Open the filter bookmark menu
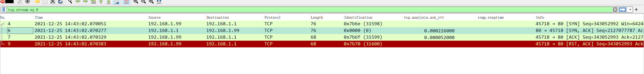The image size is (644, 74). coord(4,10)
